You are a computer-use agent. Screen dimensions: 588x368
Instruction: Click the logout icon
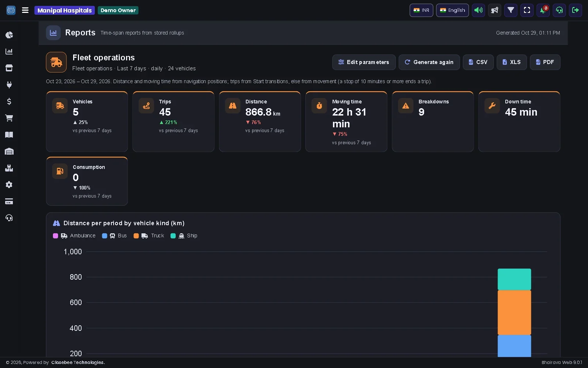click(576, 10)
